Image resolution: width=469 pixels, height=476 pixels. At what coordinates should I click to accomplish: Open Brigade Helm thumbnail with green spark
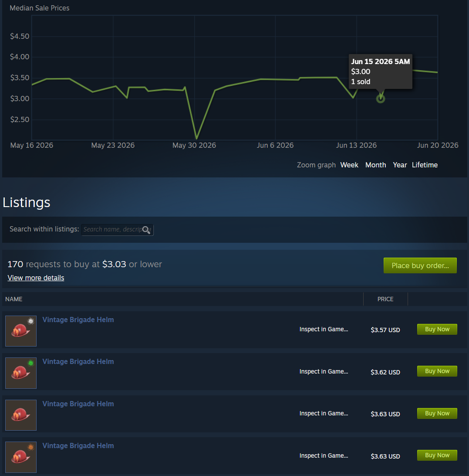pos(21,373)
